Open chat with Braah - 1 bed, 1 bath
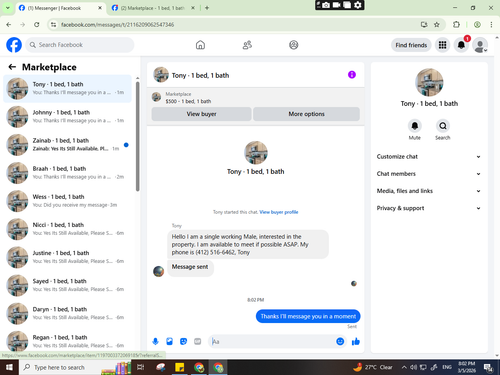The height and width of the screenshot is (375, 500). coord(67,173)
